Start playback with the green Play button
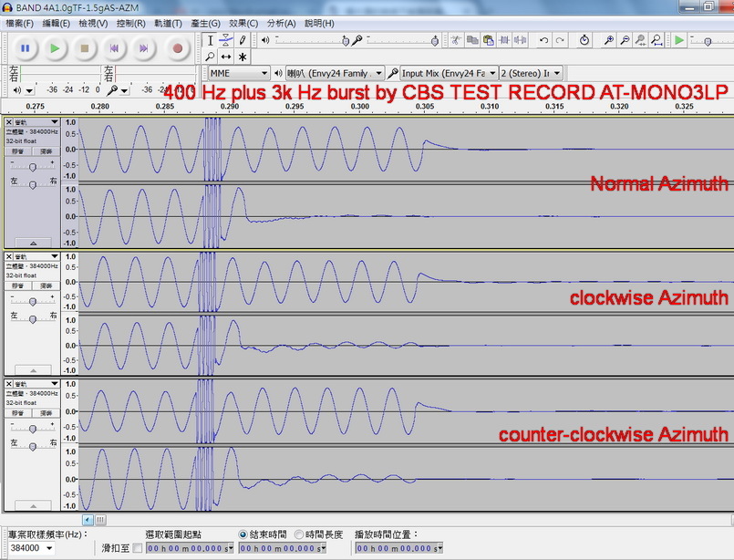This screenshot has width=734, height=560. (x=55, y=48)
